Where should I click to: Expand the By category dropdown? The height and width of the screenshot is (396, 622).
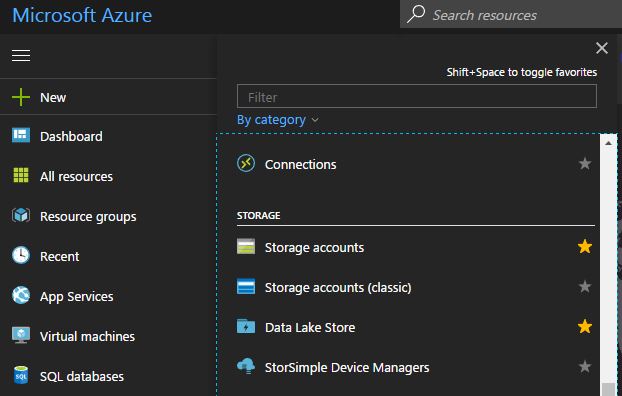[x=278, y=120]
